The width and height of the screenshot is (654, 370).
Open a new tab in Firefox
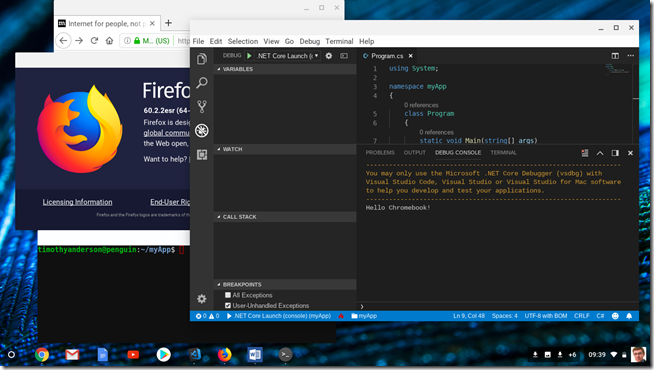[168, 23]
